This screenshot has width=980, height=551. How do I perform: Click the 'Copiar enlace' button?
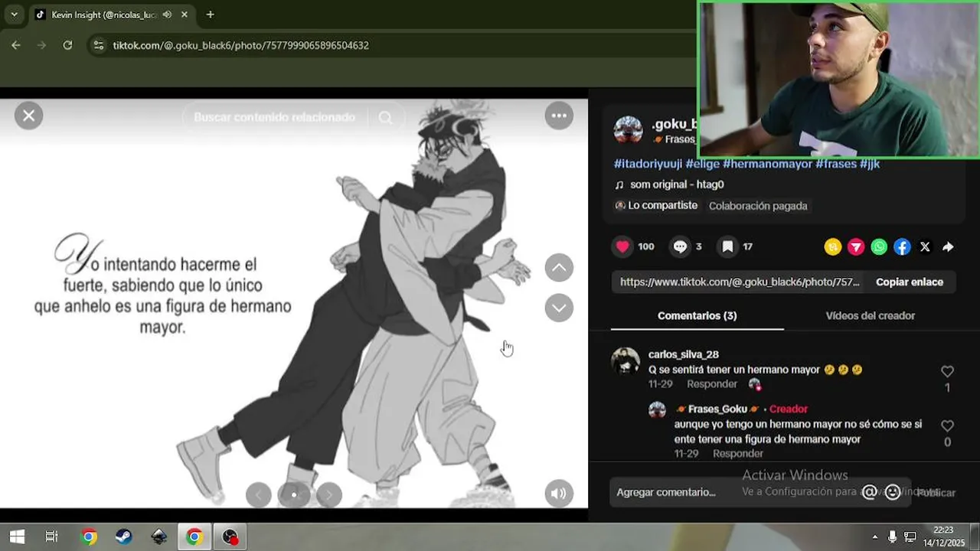(910, 282)
